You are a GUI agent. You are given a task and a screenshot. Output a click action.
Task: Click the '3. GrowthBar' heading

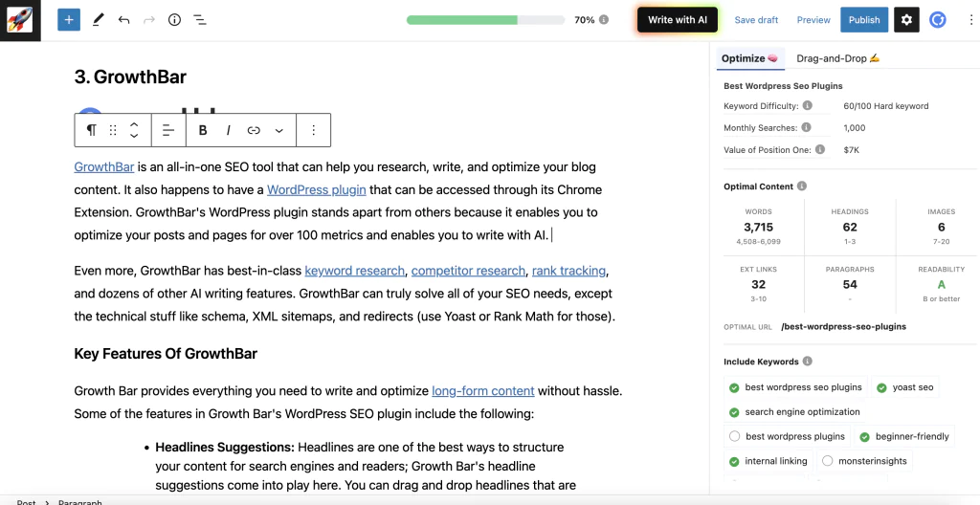point(130,77)
